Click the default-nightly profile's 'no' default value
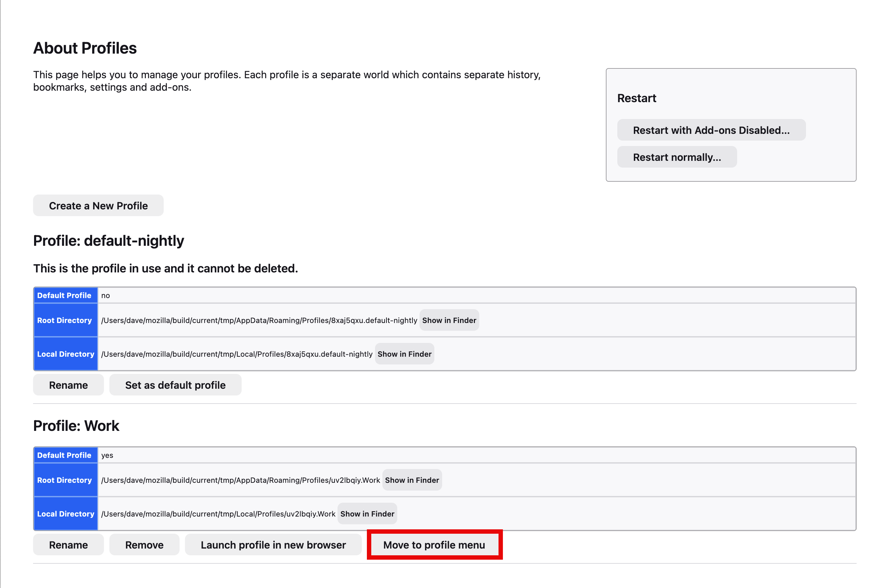Image resolution: width=888 pixels, height=588 pixels. point(105,295)
